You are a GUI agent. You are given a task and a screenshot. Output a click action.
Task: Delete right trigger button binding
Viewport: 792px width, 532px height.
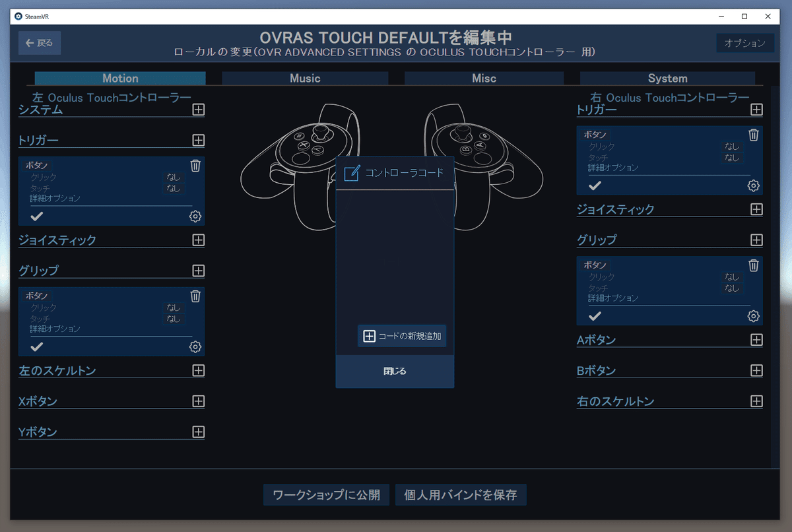[x=754, y=135]
